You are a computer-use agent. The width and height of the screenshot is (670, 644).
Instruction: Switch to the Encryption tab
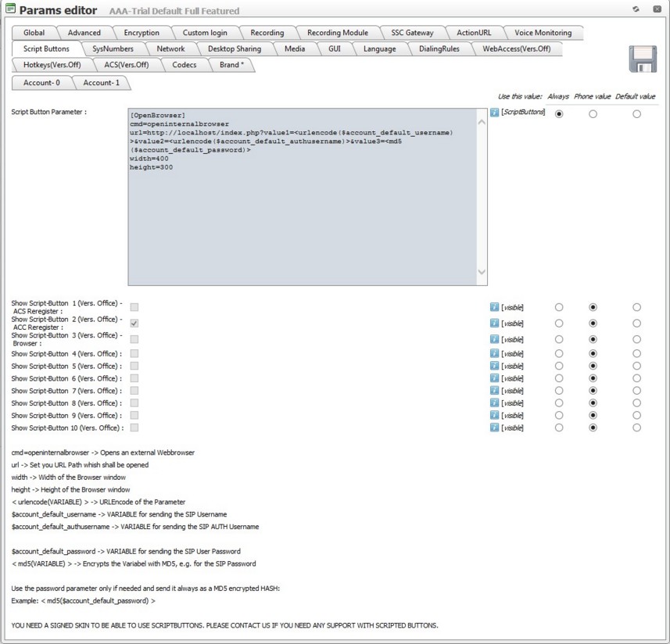point(141,33)
